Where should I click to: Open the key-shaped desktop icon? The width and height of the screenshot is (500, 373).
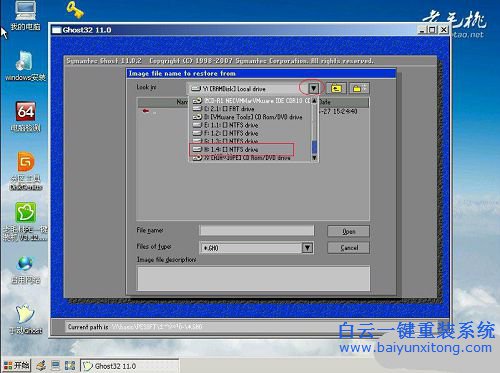[x=74, y=9]
